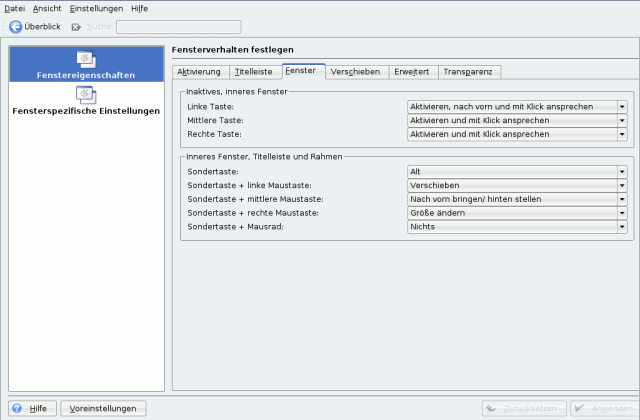Open the Sondertaste Alt dropdown
This screenshot has width=640, height=420.
coord(517,172)
